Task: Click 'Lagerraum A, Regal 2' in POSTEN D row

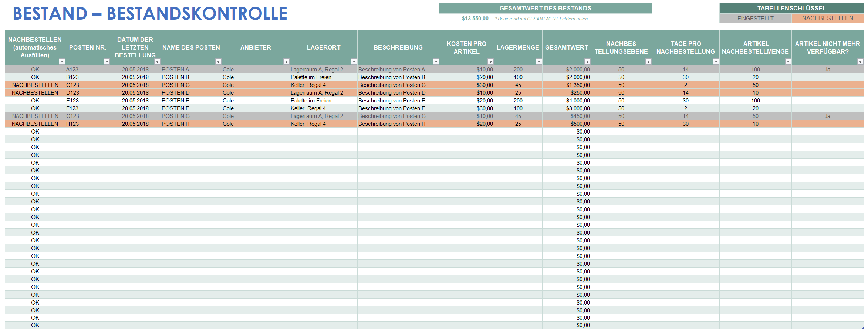Action: tap(324, 93)
